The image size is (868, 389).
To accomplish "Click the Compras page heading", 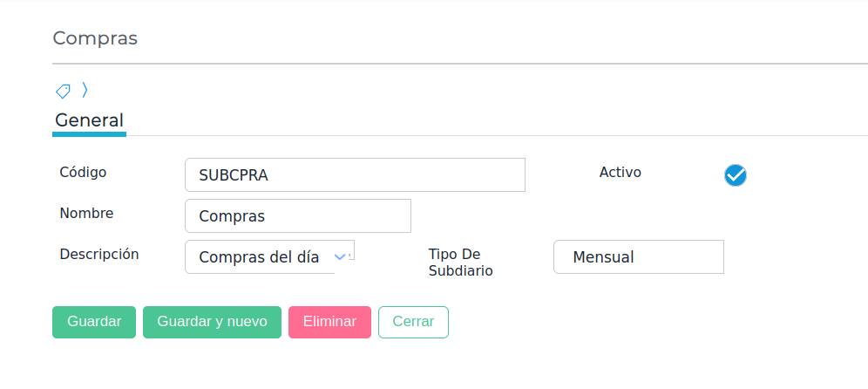I will (x=95, y=38).
